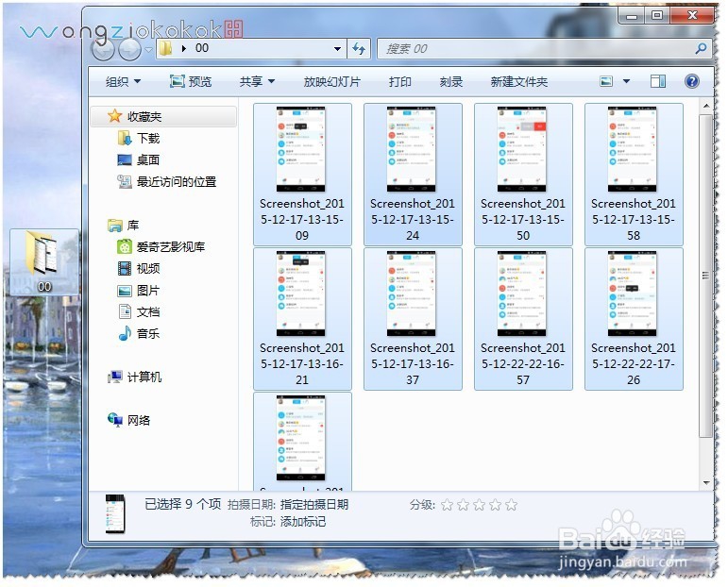Click the 刻录 burn button
This screenshot has width=728, height=587.
coord(450,82)
